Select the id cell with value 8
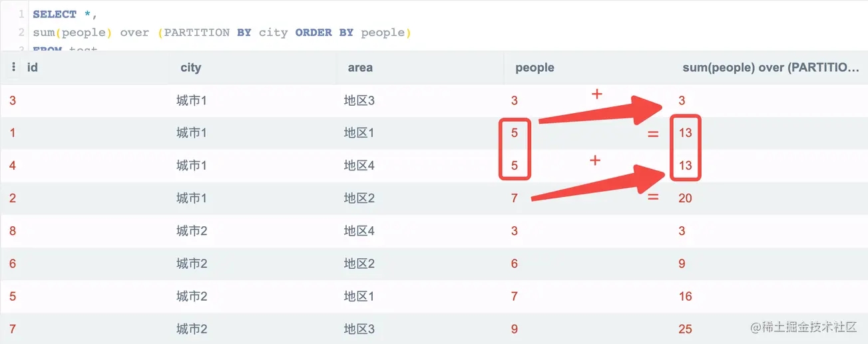 [13, 231]
